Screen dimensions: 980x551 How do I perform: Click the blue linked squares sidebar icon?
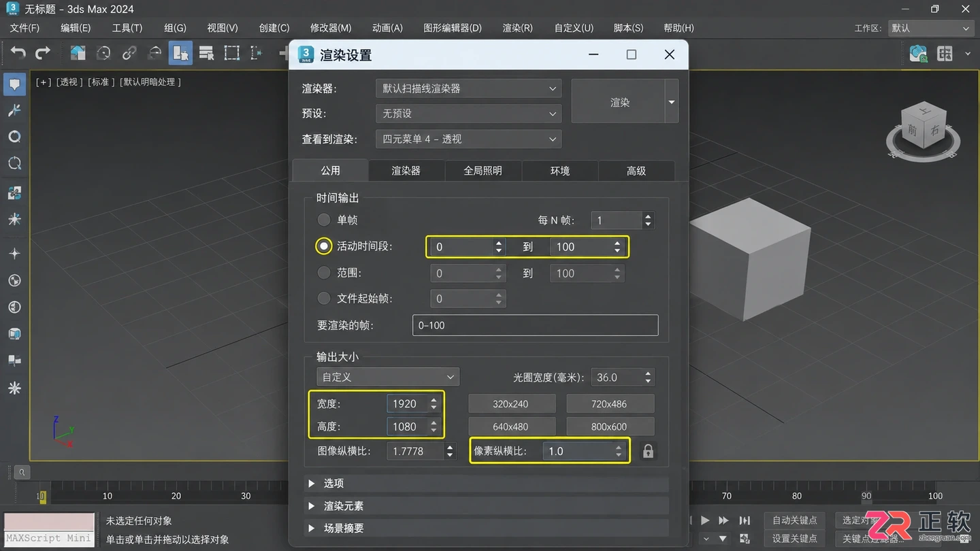pyautogui.click(x=14, y=193)
